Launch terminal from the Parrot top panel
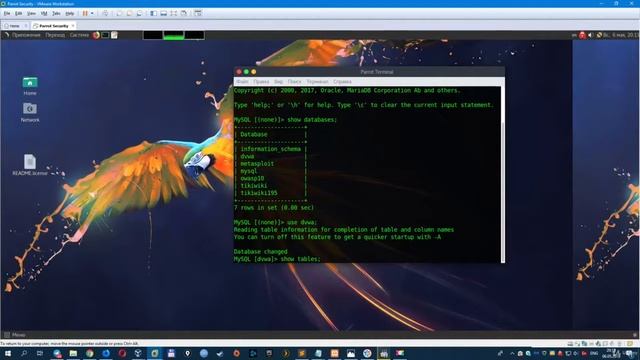This screenshot has height=360, width=640. (105, 35)
